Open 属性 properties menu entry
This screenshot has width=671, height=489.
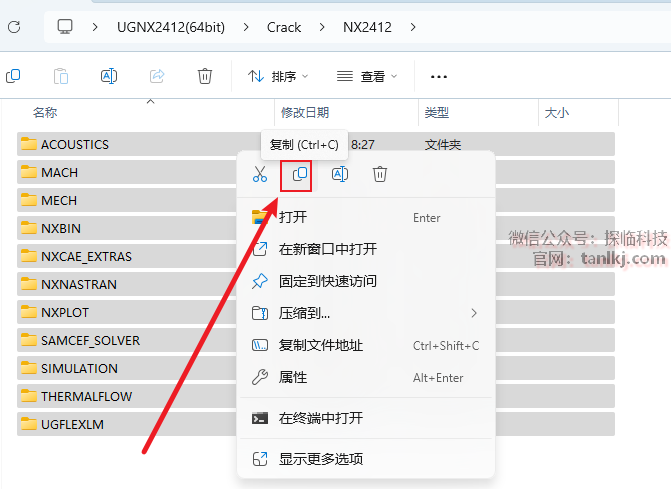pos(366,377)
